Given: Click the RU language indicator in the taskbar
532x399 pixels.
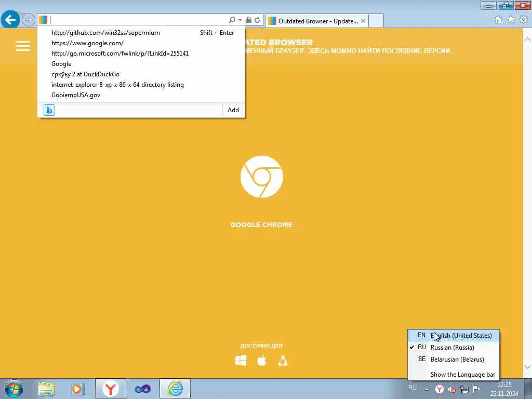Looking at the screenshot, I should pyautogui.click(x=412, y=388).
